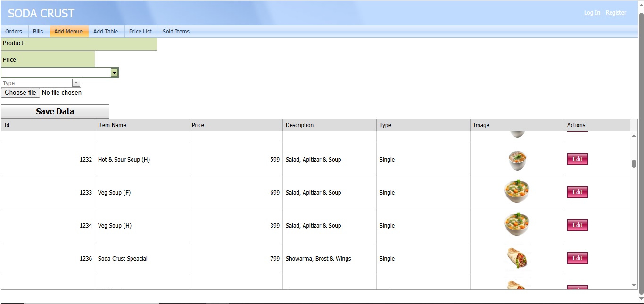Go to the Price List tab
The height and width of the screenshot is (304, 644).
coord(140,32)
